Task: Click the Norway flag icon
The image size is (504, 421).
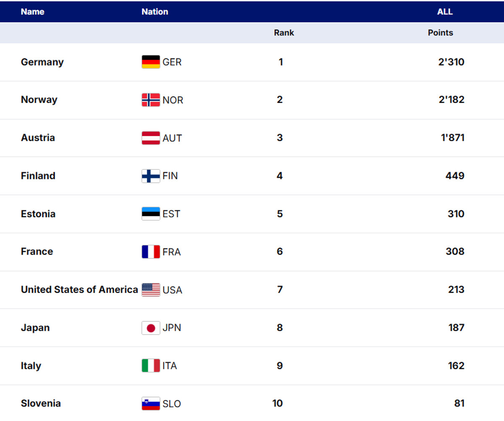Action: click(x=151, y=100)
